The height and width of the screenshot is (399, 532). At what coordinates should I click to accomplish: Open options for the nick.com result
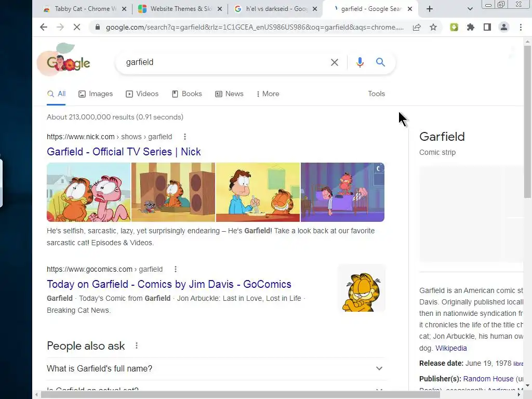tap(185, 137)
